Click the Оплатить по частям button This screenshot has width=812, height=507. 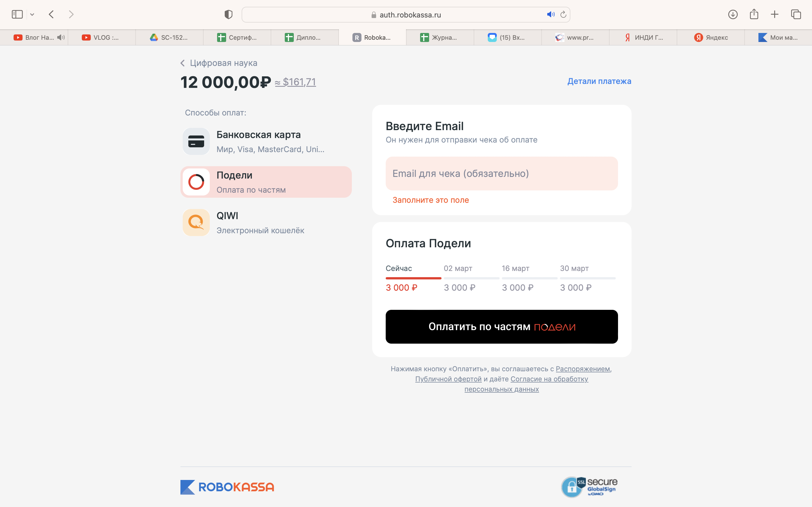click(502, 327)
